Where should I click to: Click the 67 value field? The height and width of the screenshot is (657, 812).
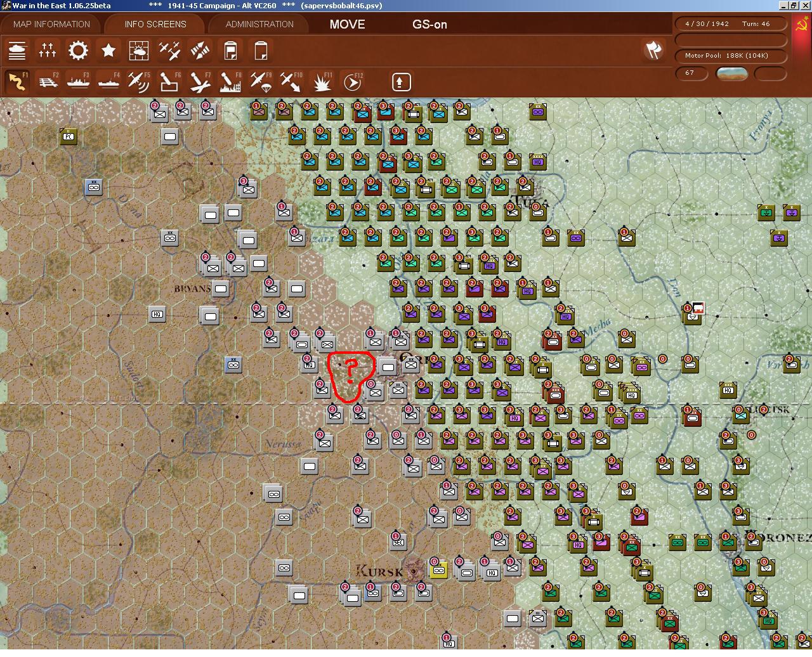691,73
